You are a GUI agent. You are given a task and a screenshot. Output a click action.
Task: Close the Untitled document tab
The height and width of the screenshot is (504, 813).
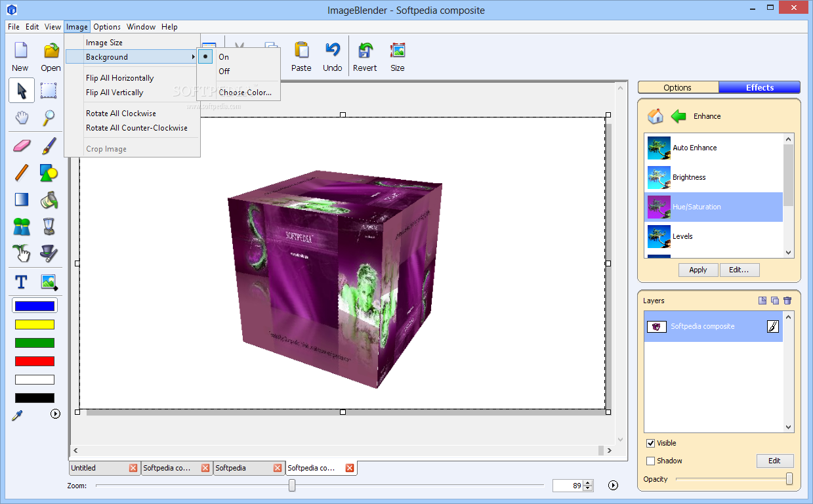pos(133,468)
